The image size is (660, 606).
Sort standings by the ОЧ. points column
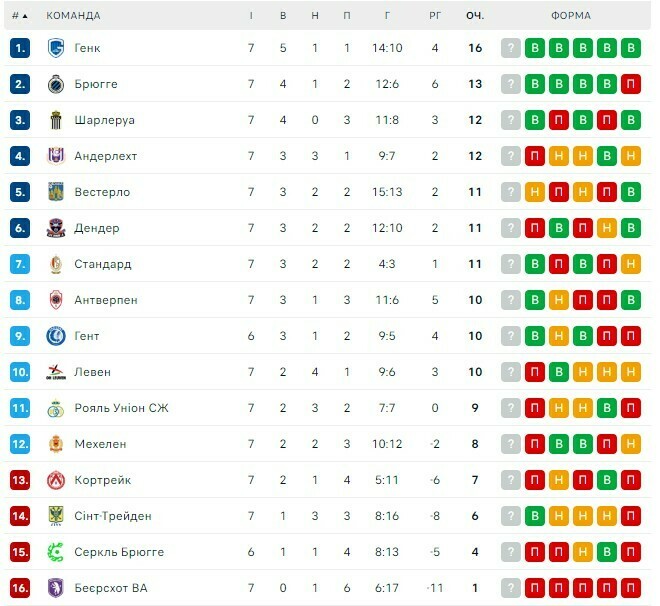point(475,16)
